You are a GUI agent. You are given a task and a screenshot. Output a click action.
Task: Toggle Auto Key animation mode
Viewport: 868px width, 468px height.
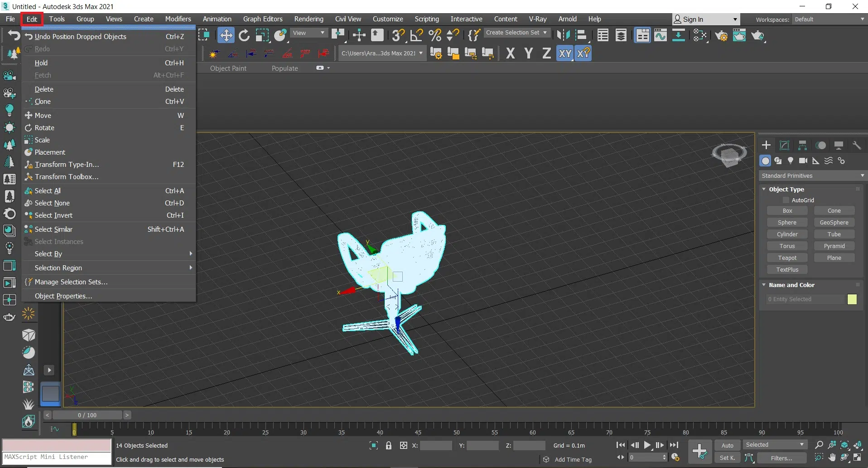click(x=727, y=445)
